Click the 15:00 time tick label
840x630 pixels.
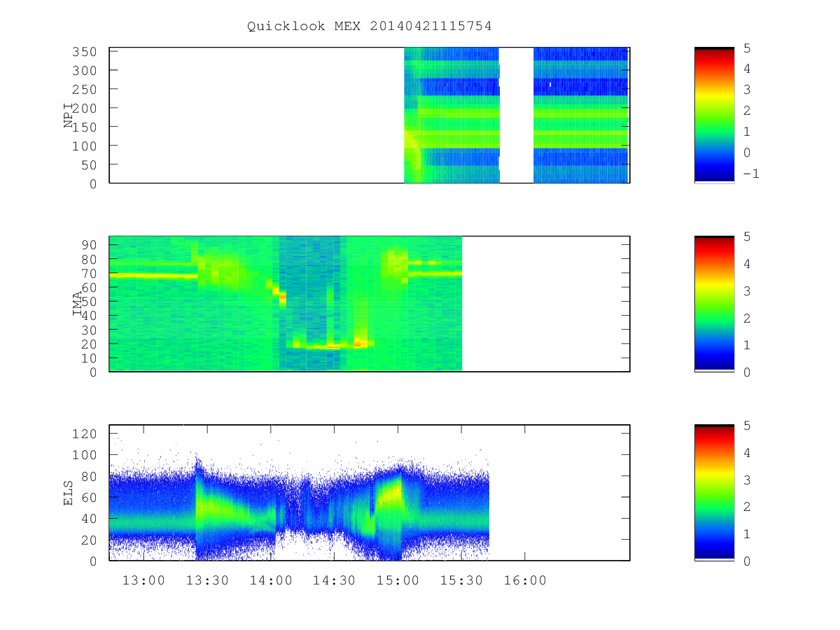pos(398,580)
